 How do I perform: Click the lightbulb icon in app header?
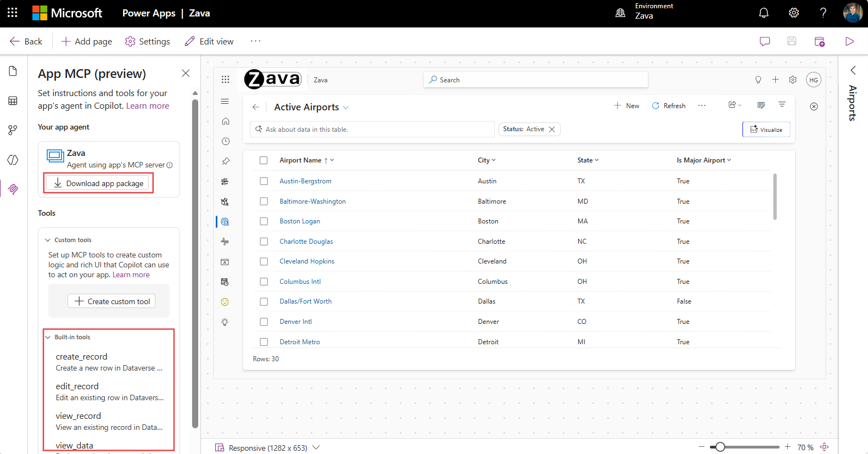(758, 80)
